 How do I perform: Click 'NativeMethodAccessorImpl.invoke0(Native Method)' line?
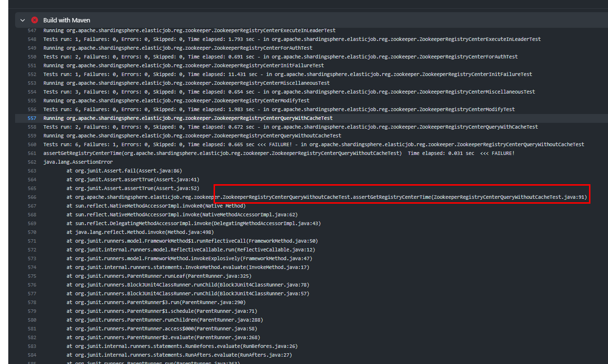(x=156, y=206)
